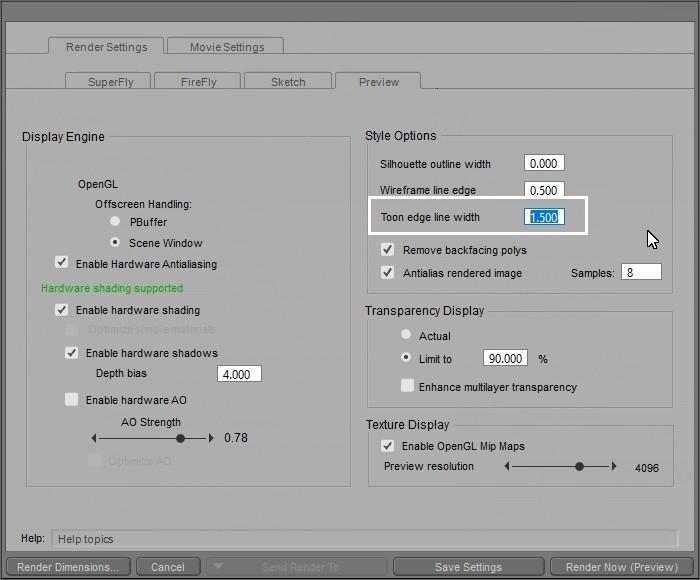The image size is (700, 580).
Task: Click the Depth bias value field
Action: click(x=239, y=374)
